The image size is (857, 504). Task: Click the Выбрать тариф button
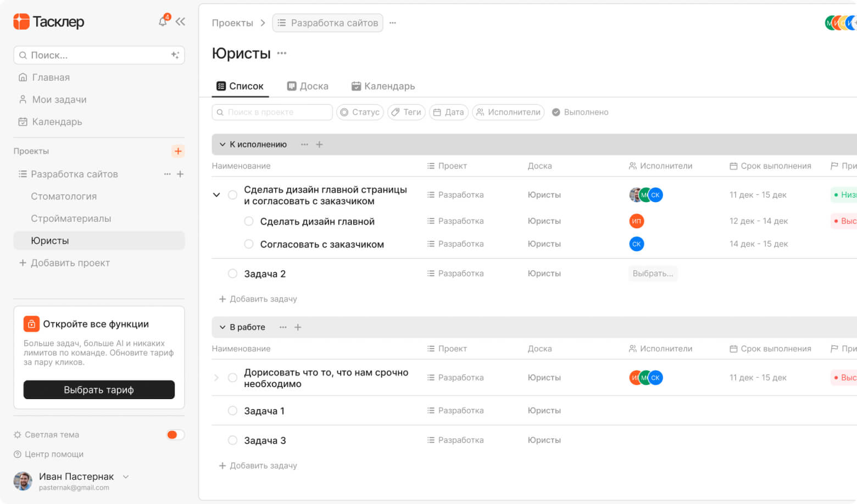coord(99,390)
